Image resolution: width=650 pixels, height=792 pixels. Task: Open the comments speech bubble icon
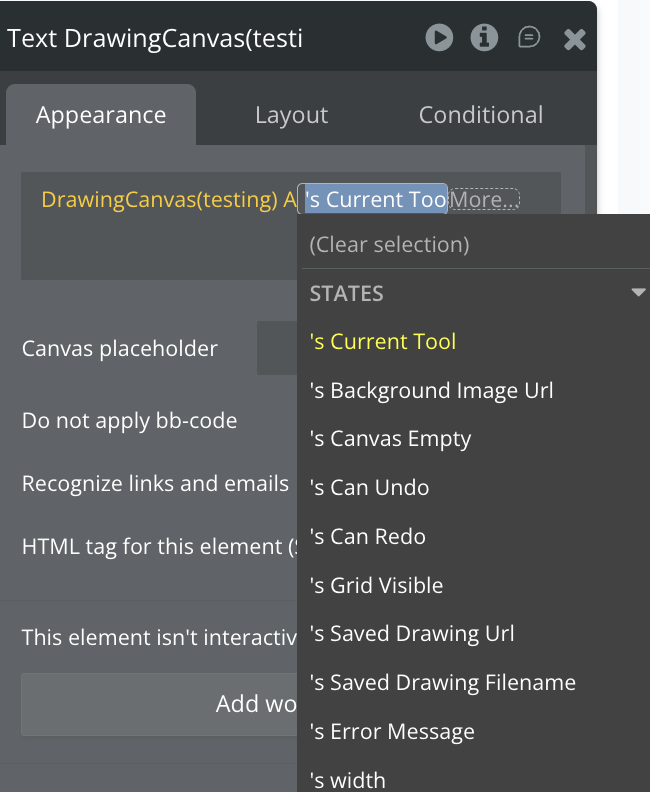click(x=529, y=38)
